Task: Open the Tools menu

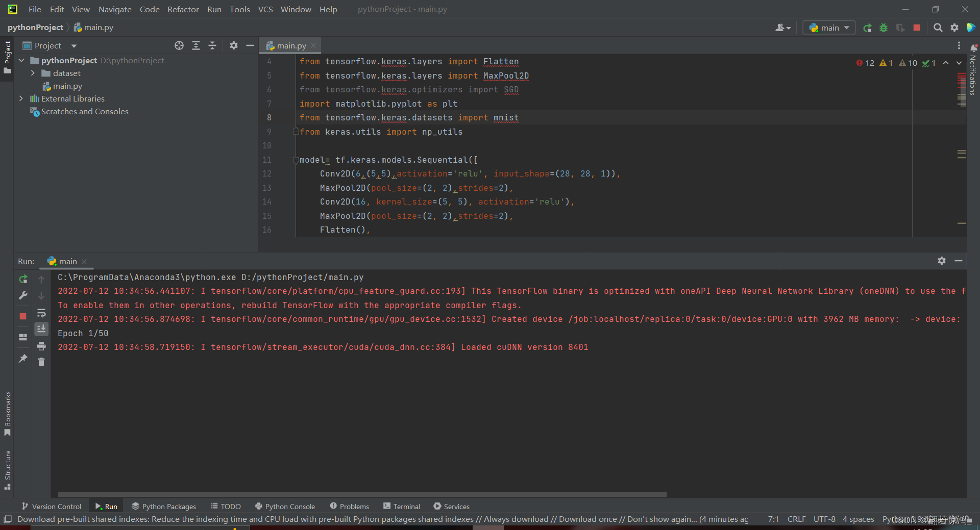Action: (239, 9)
